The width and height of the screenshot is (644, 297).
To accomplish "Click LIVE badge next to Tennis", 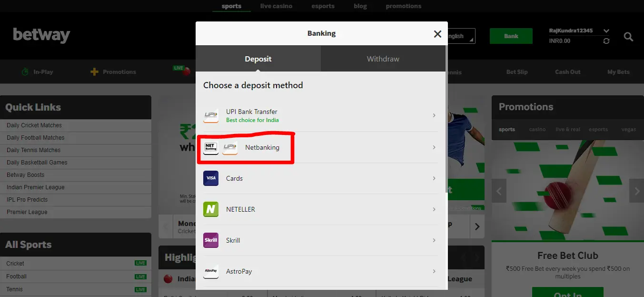I will (x=140, y=289).
